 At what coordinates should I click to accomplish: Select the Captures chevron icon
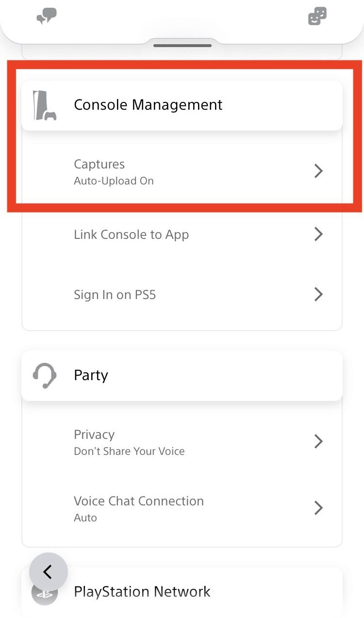point(318,171)
